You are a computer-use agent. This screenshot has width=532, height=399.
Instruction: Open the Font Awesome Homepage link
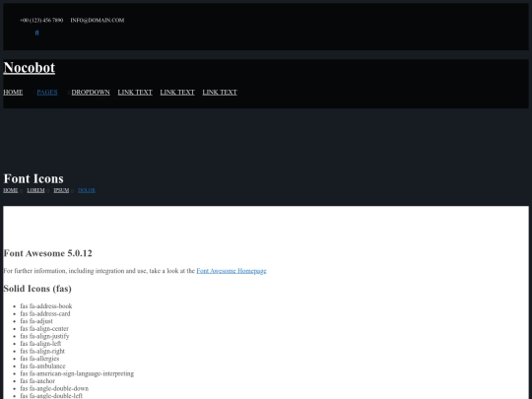(x=232, y=271)
